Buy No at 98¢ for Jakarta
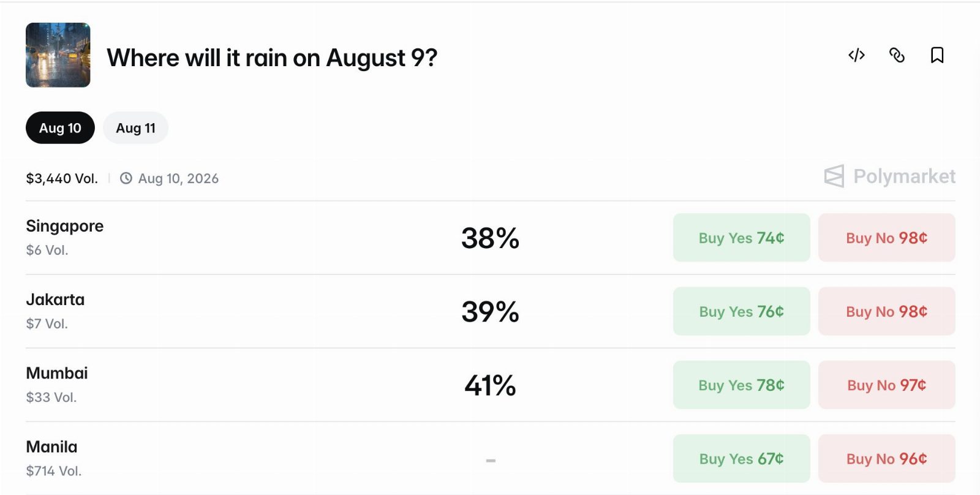The height and width of the screenshot is (495, 980). [x=886, y=311]
